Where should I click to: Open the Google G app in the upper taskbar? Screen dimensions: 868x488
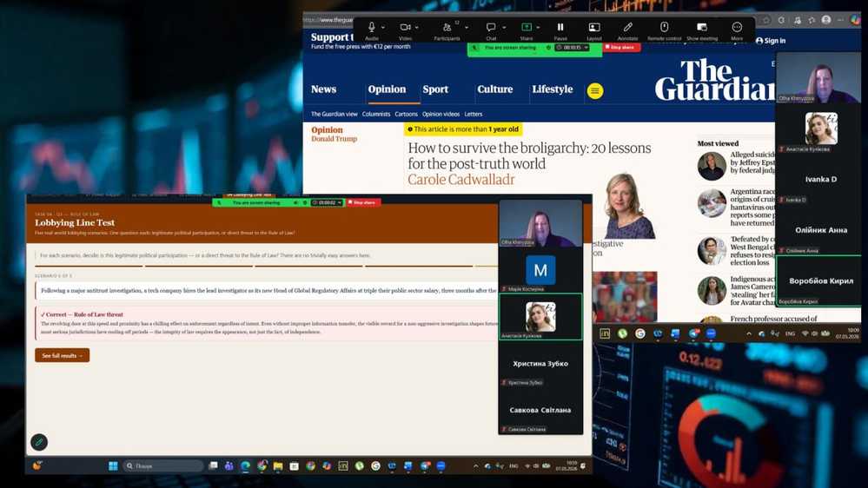click(640, 333)
